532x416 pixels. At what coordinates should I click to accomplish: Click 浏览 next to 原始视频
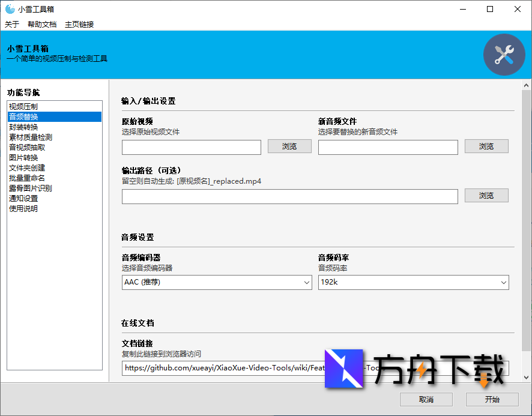(x=289, y=146)
